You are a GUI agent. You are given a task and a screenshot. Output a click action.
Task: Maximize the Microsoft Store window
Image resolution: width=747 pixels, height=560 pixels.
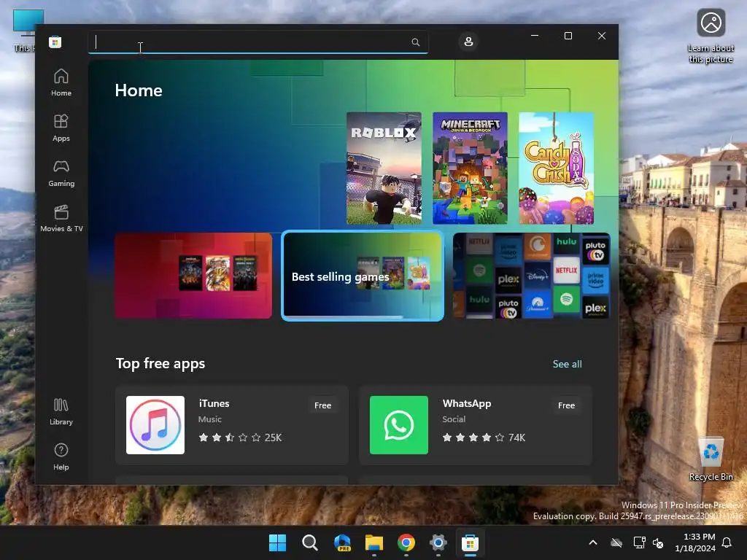(x=568, y=36)
